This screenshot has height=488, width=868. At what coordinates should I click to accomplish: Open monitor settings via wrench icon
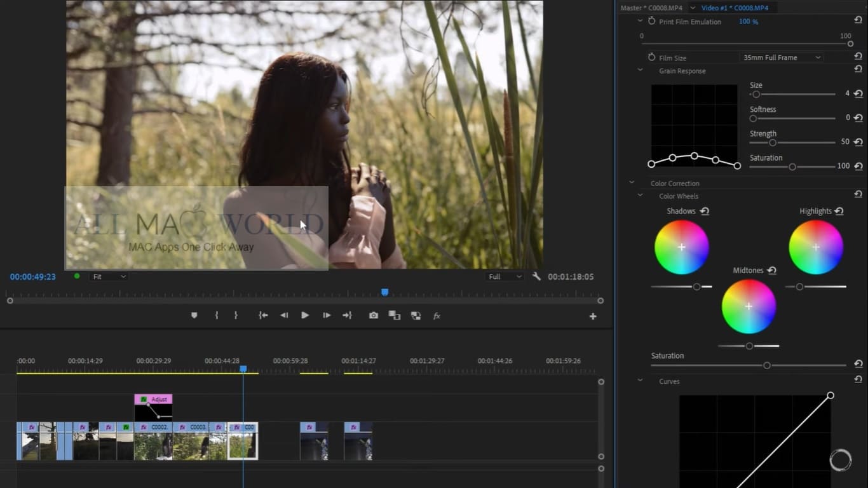536,276
